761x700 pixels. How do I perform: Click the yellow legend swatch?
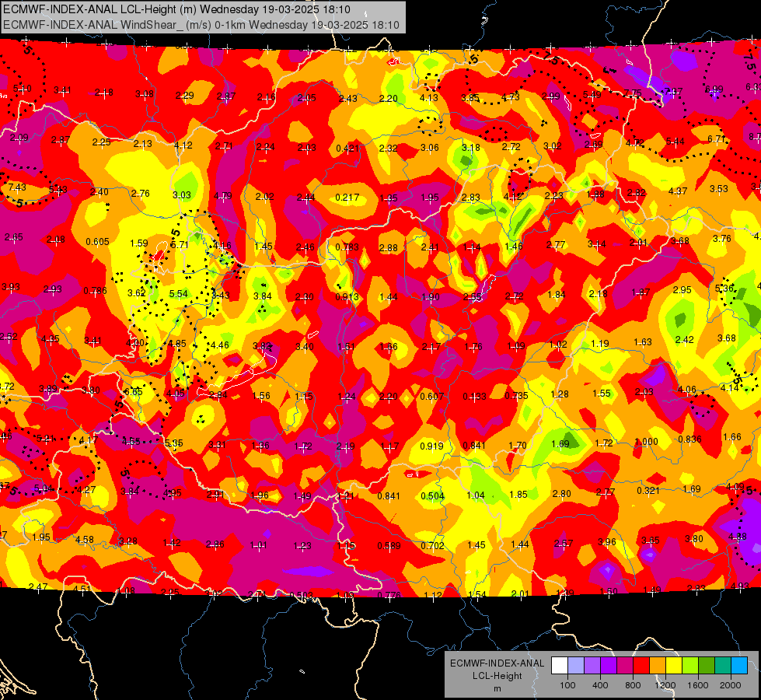point(674,666)
